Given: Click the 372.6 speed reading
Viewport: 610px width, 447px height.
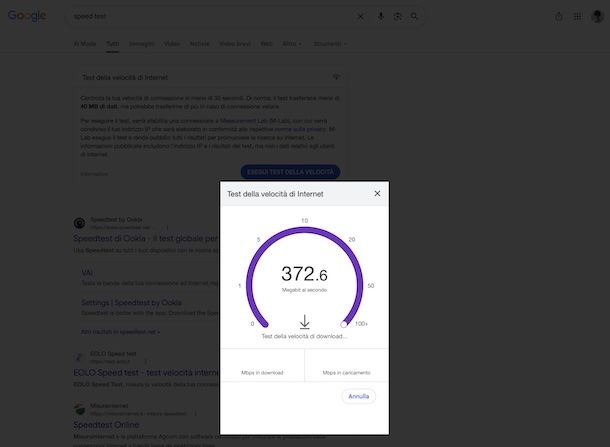Looking at the screenshot, I should click(304, 274).
